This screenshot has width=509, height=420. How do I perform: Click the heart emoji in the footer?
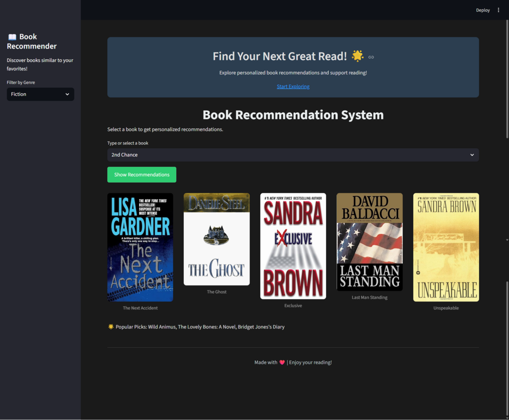(282, 362)
